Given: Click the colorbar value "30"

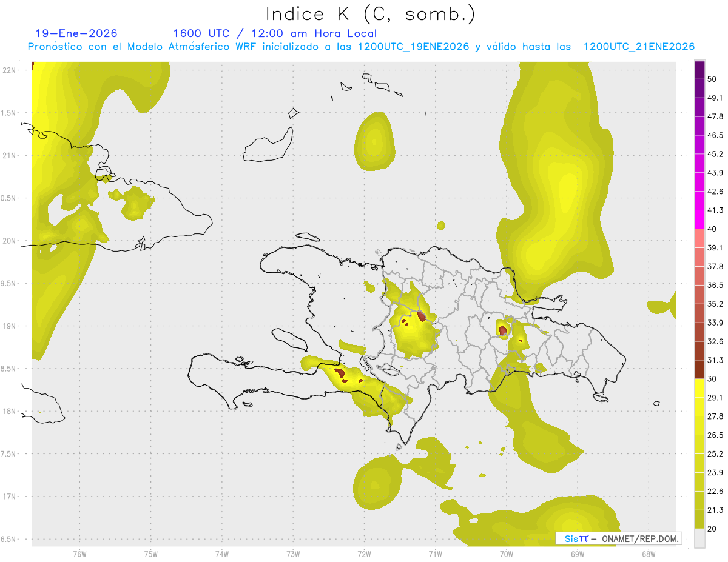Looking at the screenshot, I should pos(712,379).
